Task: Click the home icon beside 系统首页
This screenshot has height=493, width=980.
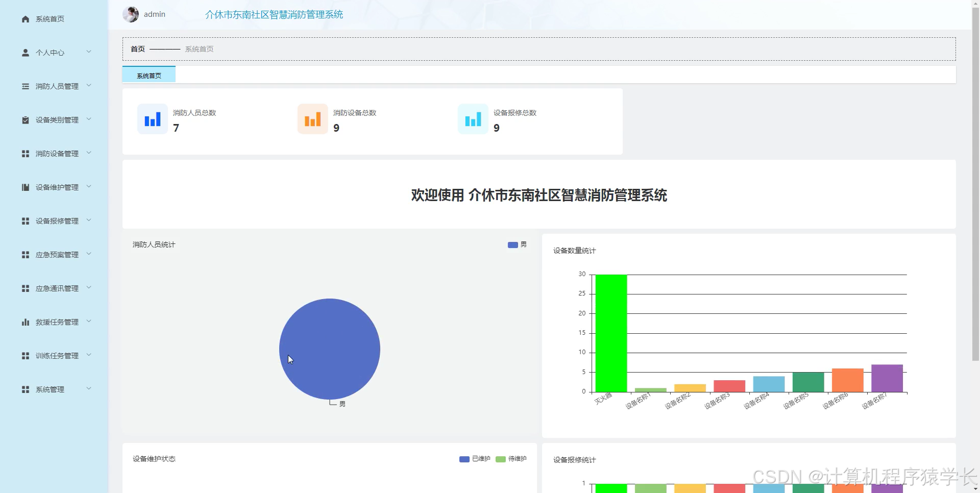Action: pos(26,19)
